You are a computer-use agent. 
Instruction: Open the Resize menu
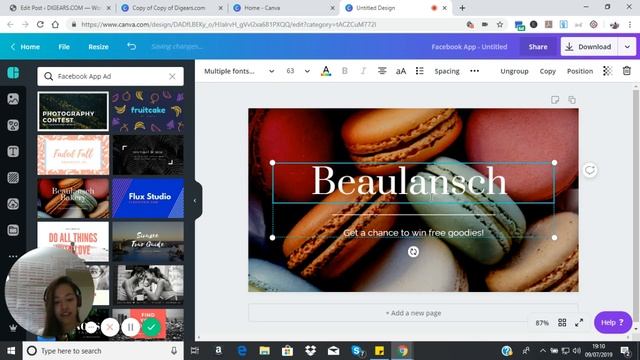(x=98, y=47)
